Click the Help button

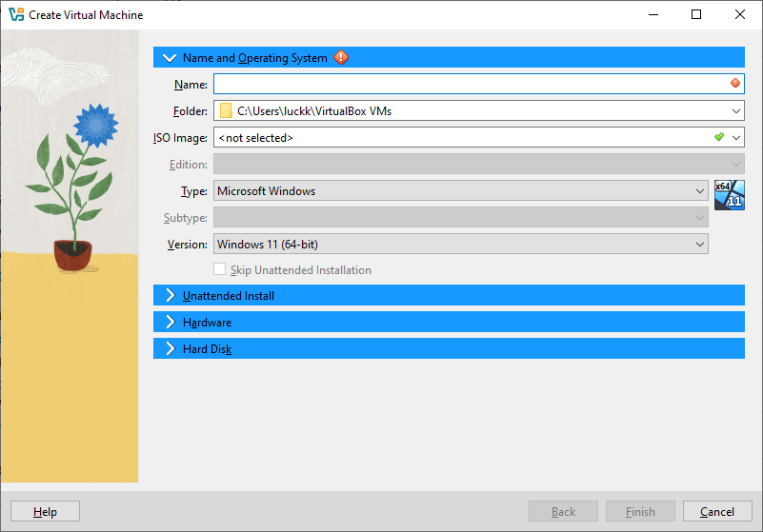[45, 511]
